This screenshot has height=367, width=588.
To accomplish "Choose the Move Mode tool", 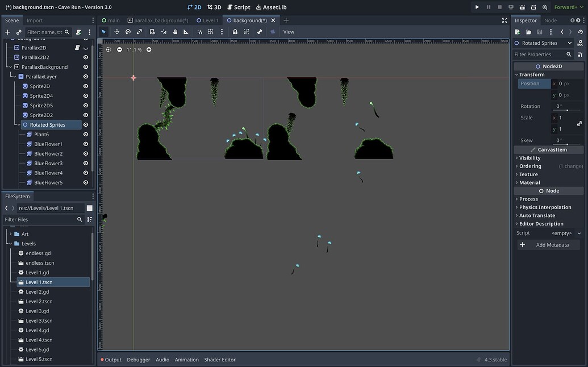I will 116,32.
